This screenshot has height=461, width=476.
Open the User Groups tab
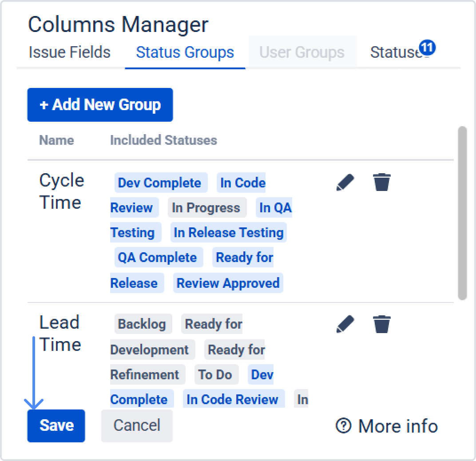pyautogui.click(x=302, y=52)
